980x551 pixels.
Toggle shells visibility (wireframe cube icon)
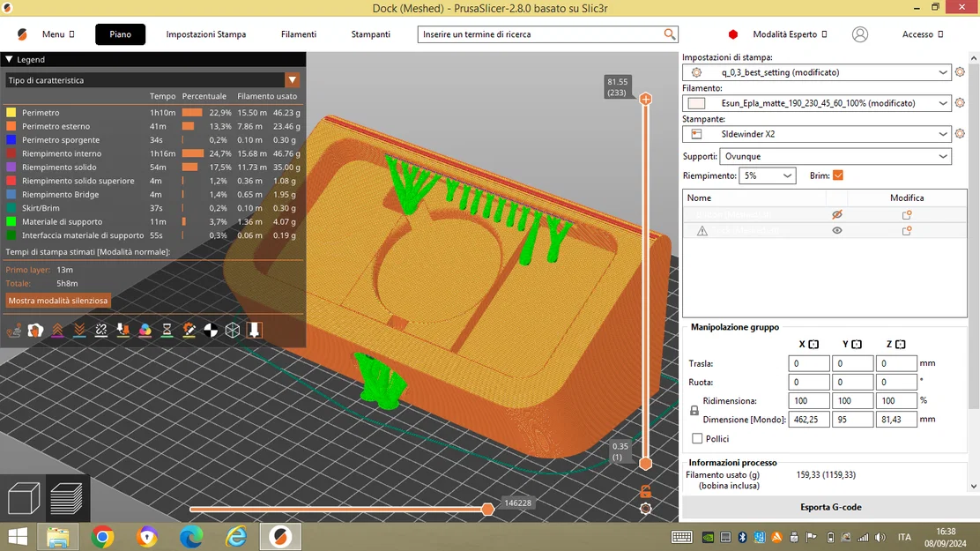click(x=233, y=331)
